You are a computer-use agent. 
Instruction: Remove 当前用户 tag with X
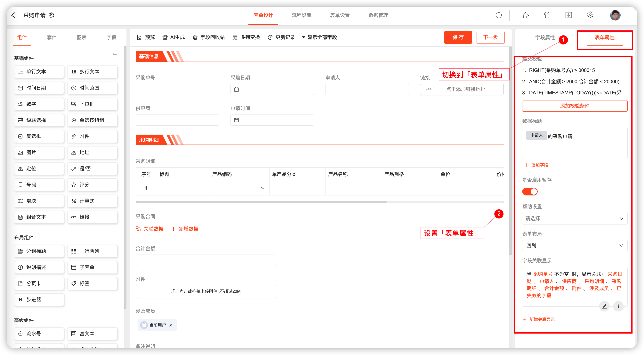pos(171,325)
